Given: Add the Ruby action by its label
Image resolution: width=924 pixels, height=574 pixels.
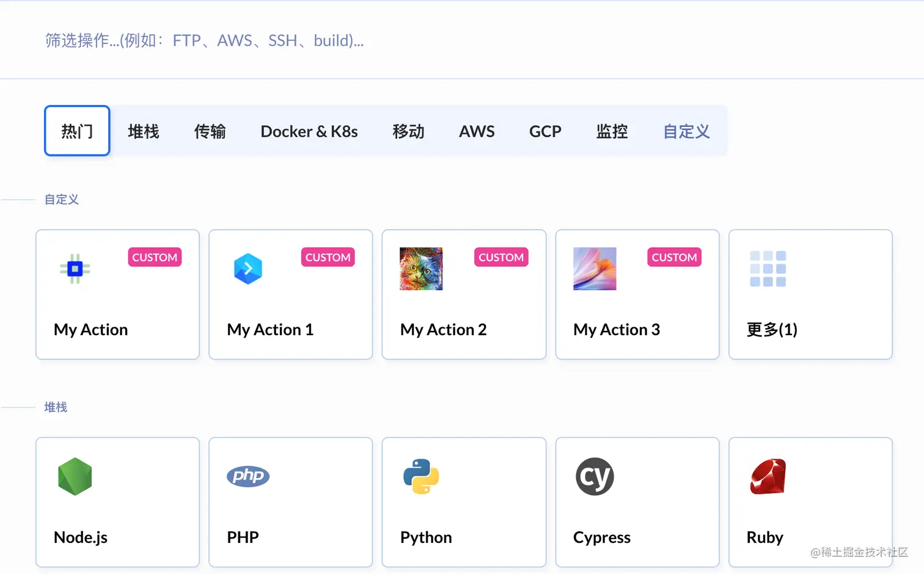Looking at the screenshot, I should point(765,537).
